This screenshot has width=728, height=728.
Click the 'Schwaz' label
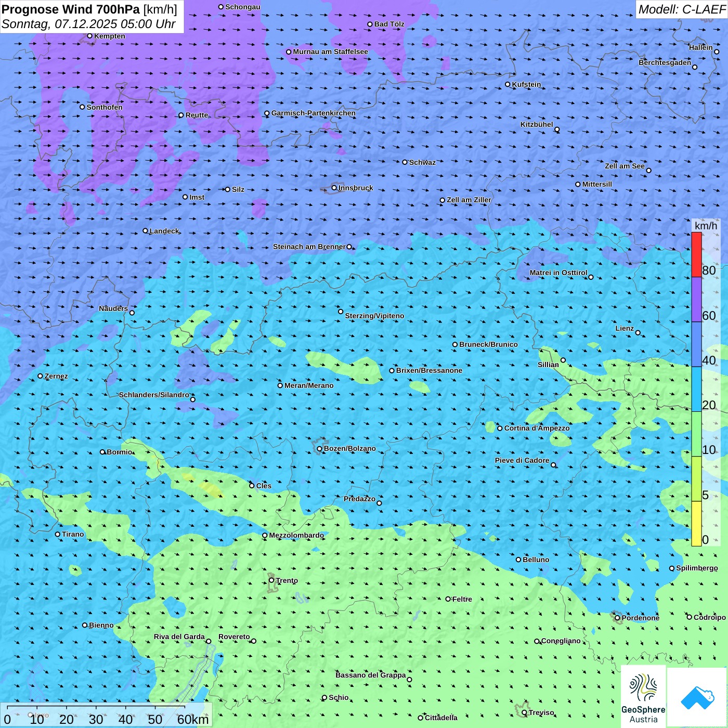point(422,162)
